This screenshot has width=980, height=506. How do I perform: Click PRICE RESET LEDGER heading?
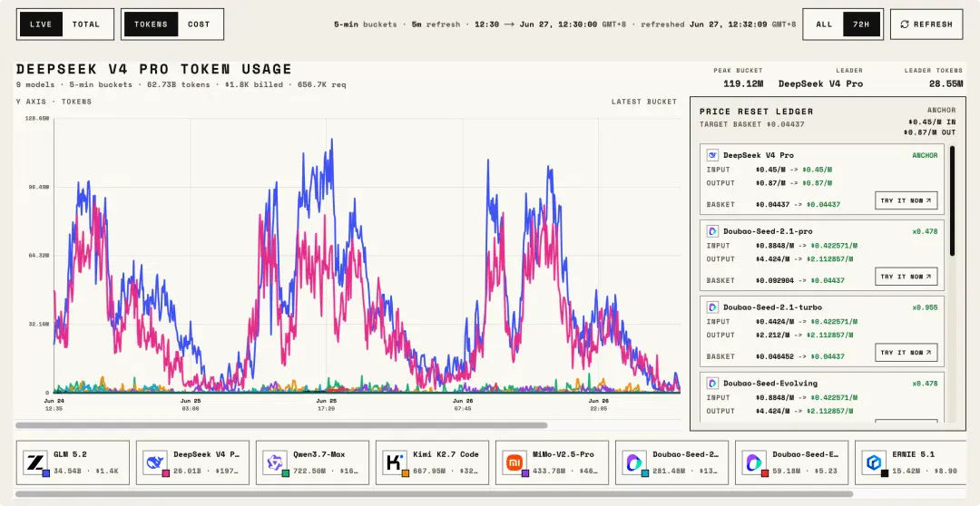click(x=756, y=112)
